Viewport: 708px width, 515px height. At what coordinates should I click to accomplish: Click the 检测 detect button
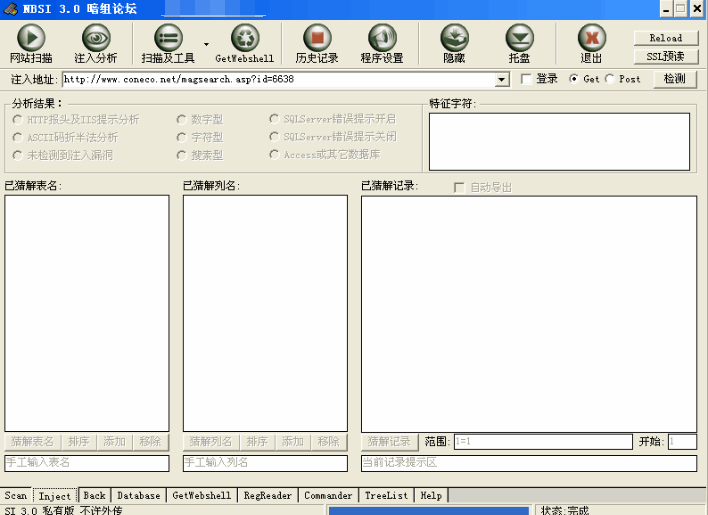click(675, 79)
